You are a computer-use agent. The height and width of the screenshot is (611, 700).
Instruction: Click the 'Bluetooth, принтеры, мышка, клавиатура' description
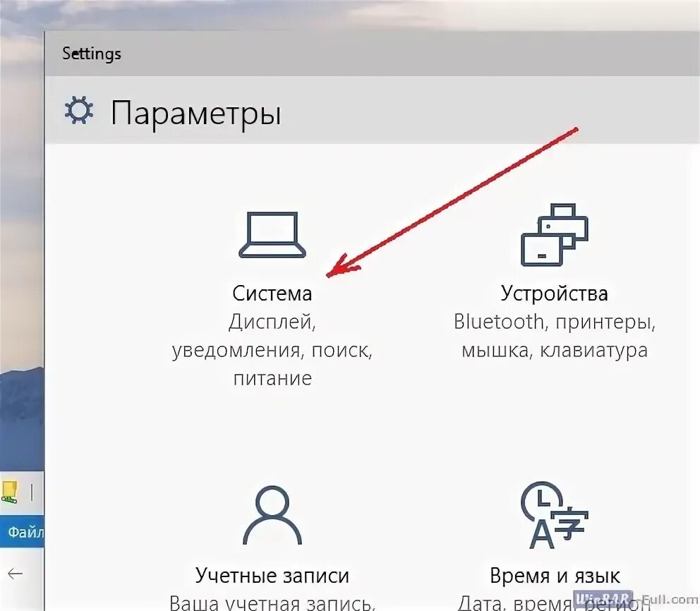555,336
